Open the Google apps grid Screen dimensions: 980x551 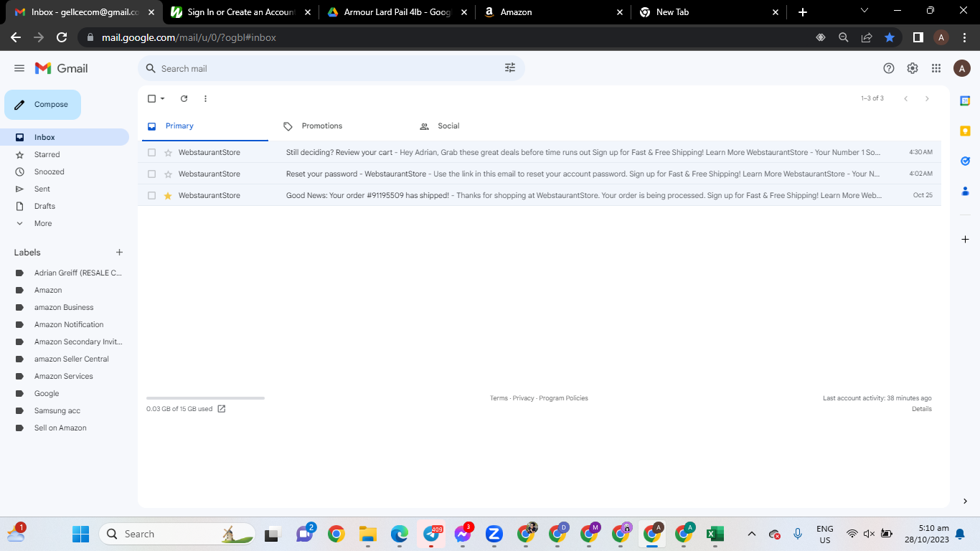coord(936,68)
